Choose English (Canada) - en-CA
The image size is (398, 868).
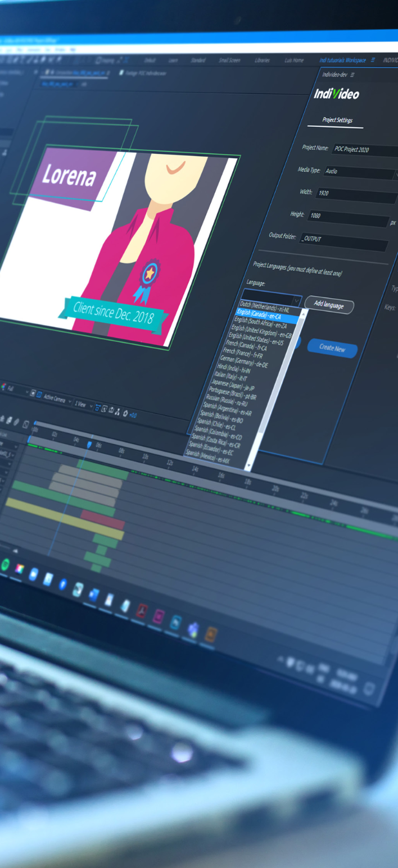[266, 316]
